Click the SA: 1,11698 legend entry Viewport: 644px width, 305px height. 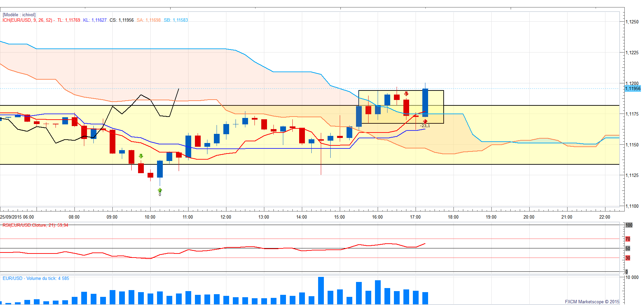149,20
